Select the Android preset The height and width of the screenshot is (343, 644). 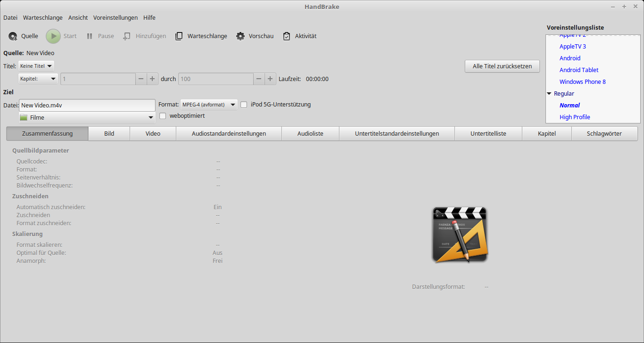(x=570, y=58)
